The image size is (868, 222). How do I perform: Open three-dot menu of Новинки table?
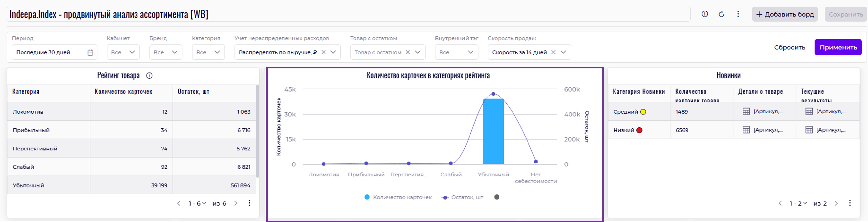click(x=850, y=203)
